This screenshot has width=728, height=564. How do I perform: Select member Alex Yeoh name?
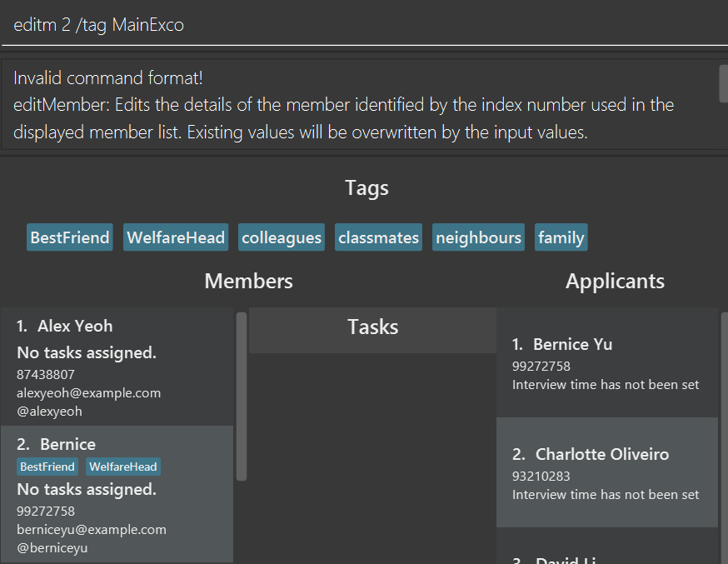coord(75,326)
